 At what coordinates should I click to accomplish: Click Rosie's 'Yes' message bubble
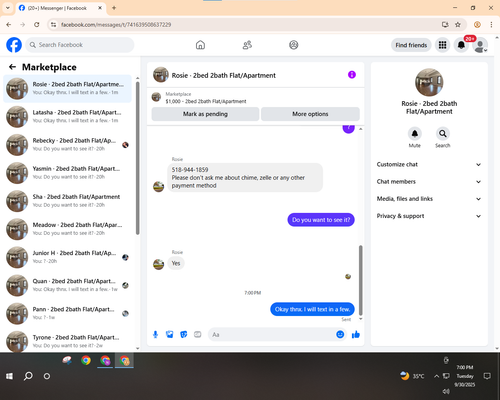[x=176, y=263]
